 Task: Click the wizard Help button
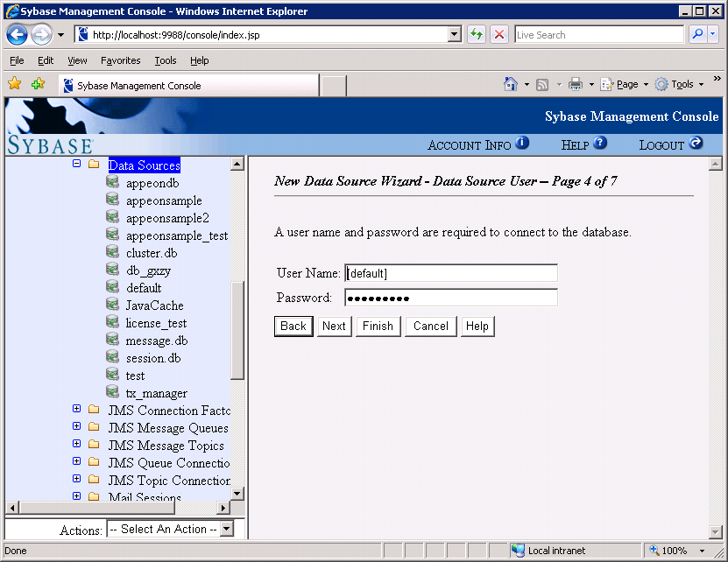point(477,327)
